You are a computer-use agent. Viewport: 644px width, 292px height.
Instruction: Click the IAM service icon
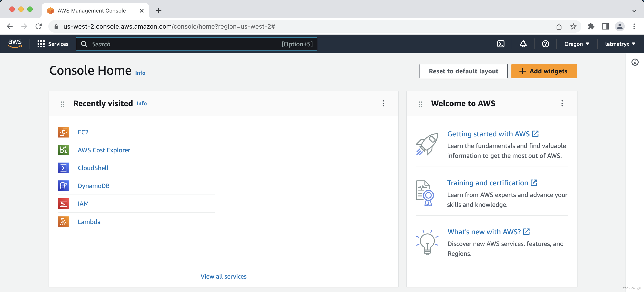click(x=64, y=204)
